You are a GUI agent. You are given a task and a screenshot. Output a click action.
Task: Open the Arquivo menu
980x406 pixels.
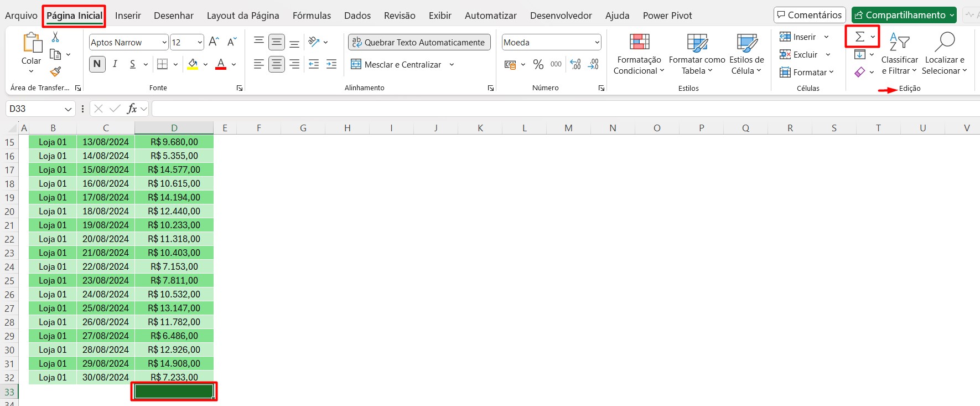point(21,16)
